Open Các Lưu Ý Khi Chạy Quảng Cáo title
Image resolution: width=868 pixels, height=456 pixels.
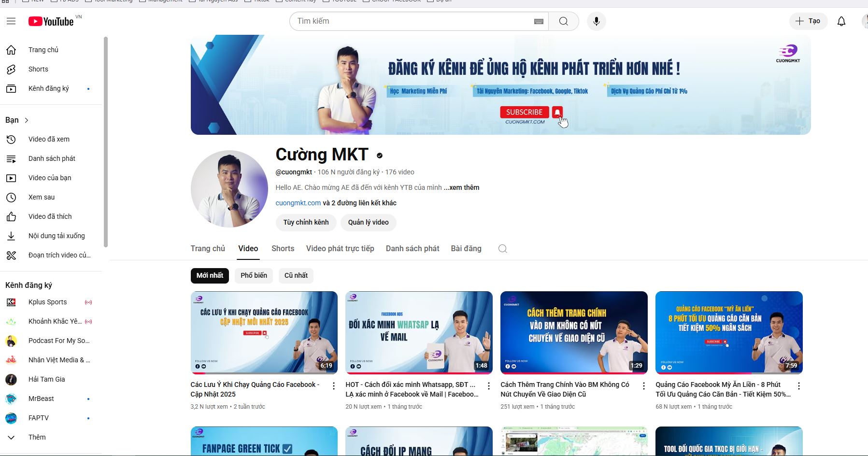click(x=255, y=389)
